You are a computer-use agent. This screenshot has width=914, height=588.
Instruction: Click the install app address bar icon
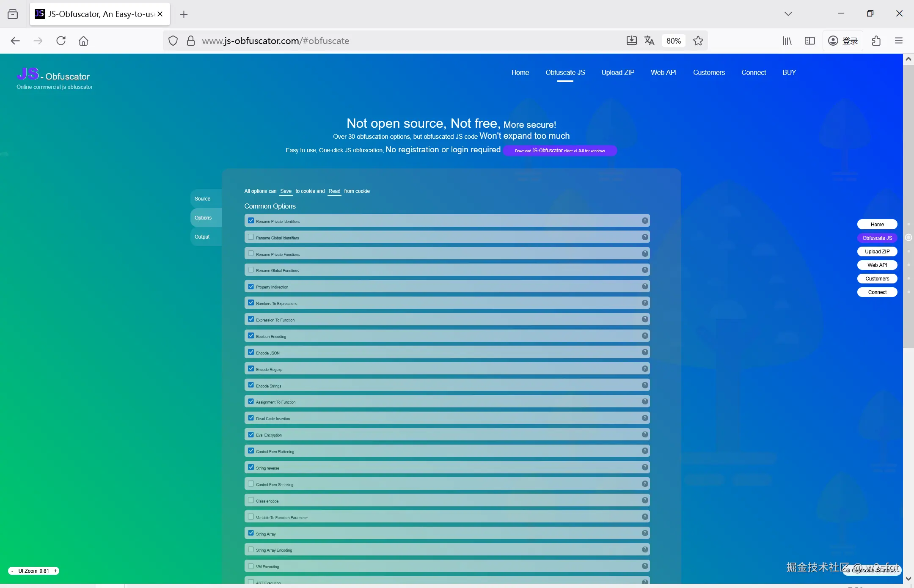pos(631,41)
